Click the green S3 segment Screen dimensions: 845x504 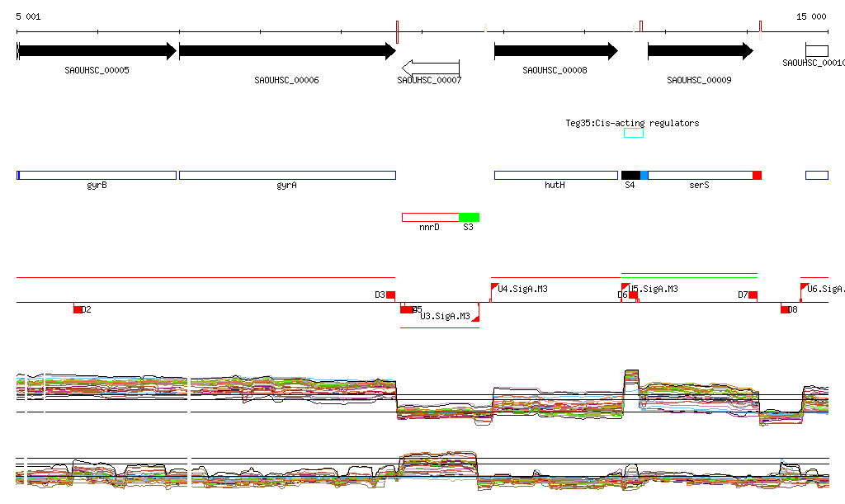tap(469, 218)
